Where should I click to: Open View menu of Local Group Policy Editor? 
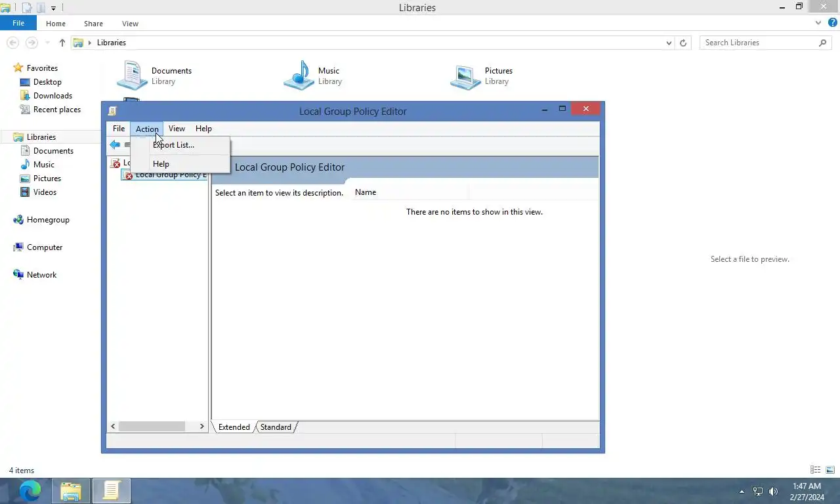tap(177, 129)
